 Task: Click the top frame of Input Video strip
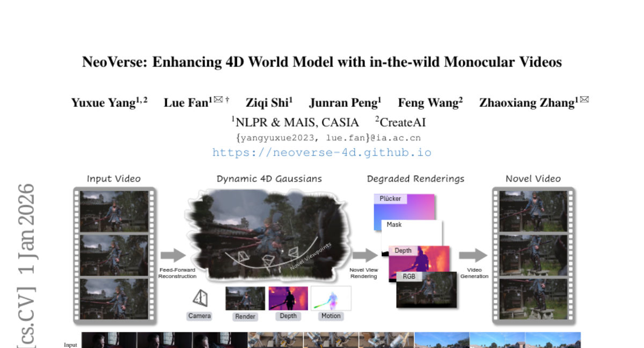click(114, 211)
